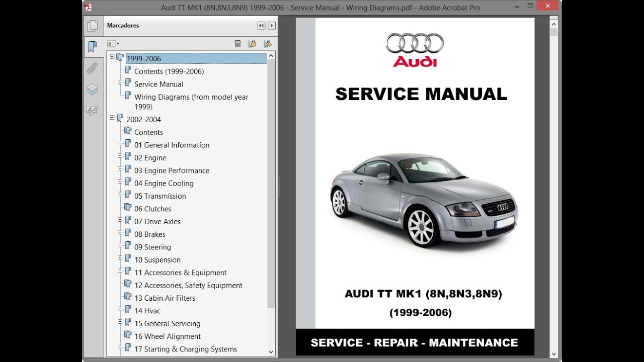Click the bookmark icon beside Wiring Diagrams
Viewport: 644px width, 362px height.
click(128, 96)
